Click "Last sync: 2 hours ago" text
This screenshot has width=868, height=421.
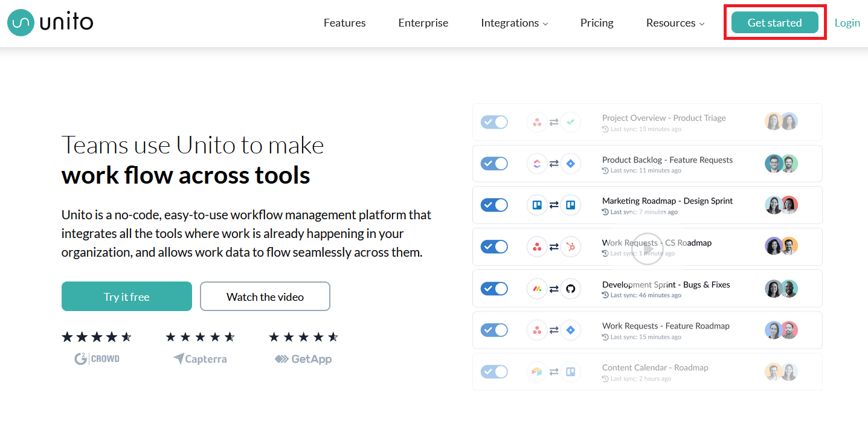tap(641, 379)
